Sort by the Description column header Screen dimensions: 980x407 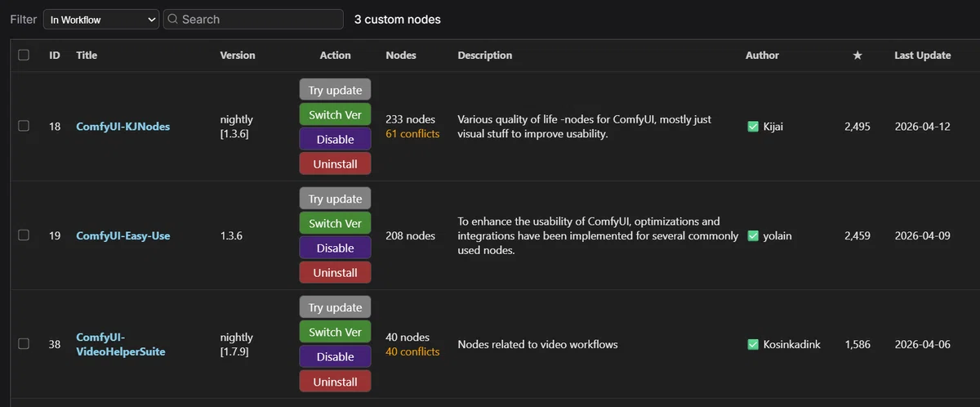pos(485,56)
